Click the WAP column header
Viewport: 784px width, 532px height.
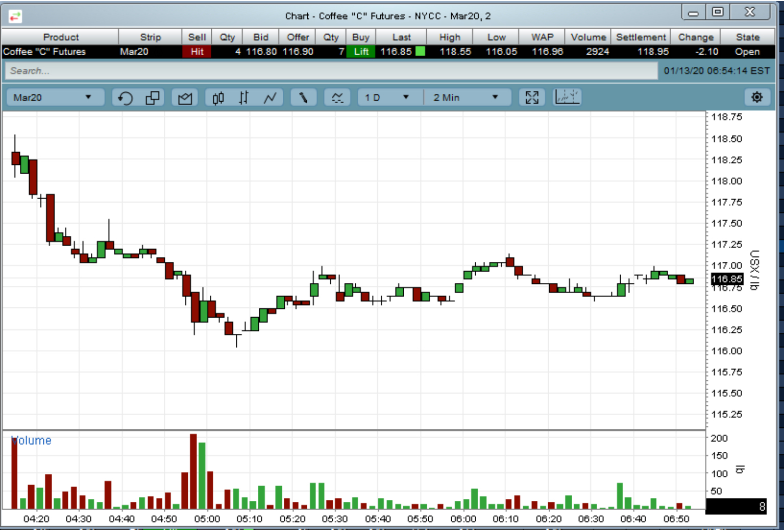542,37
